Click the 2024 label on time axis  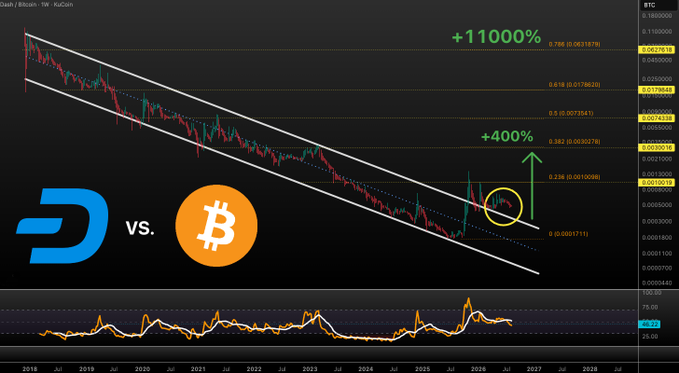point(365,369)
